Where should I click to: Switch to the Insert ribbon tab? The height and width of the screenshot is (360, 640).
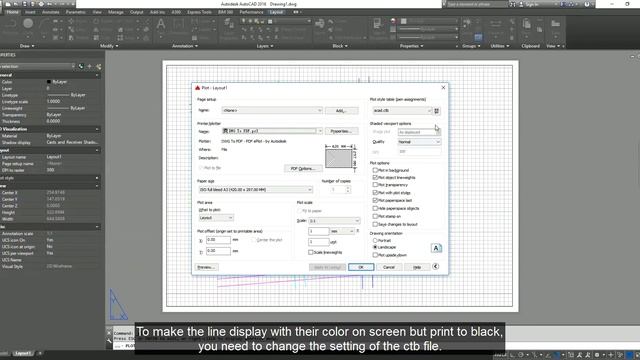point(30,12)
